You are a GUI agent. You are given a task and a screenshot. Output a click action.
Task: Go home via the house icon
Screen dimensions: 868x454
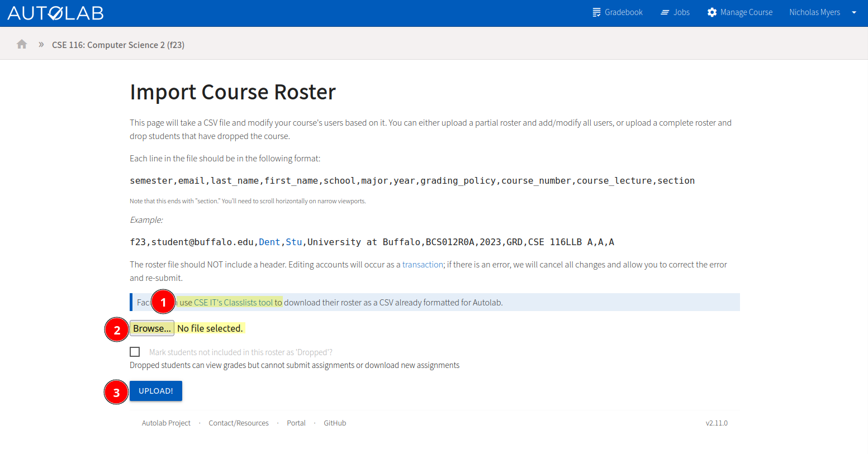coord(22,44)
